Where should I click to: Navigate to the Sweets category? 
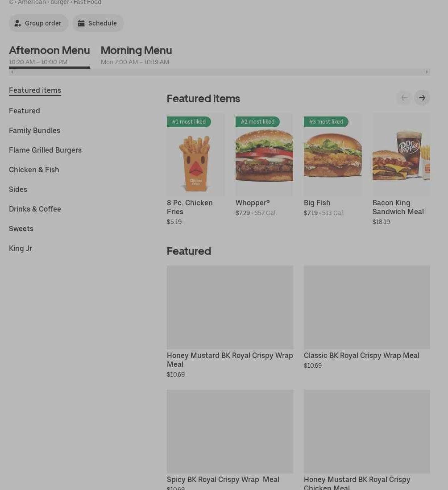click(x=21, y=228)
